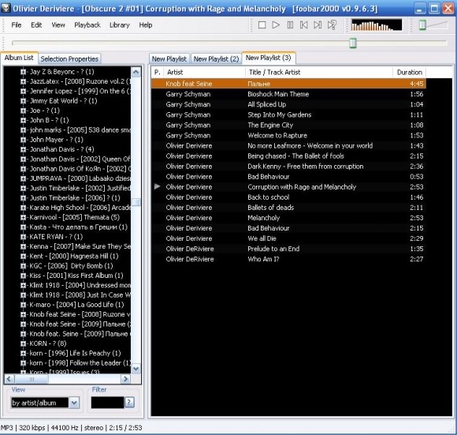Viewport: 457px width, 435px height.
Task: Click the Play button in toolbar
Action: pos(276,25)
